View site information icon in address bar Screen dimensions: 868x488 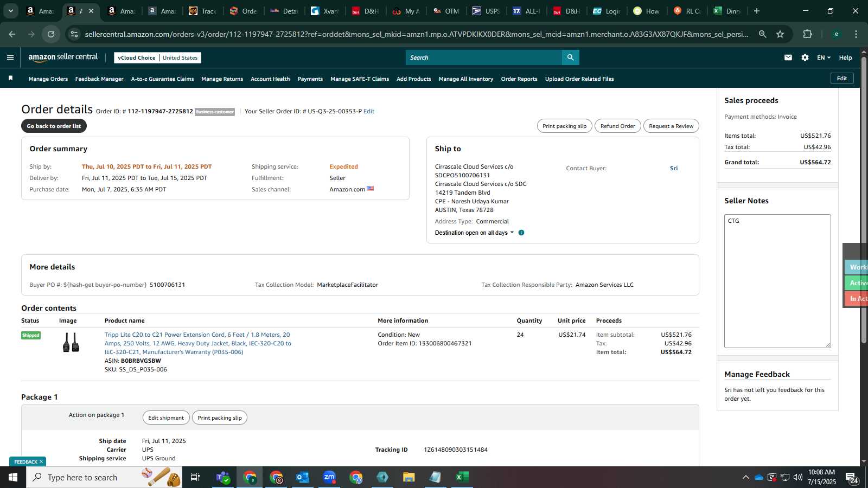(x=74, y=34)
